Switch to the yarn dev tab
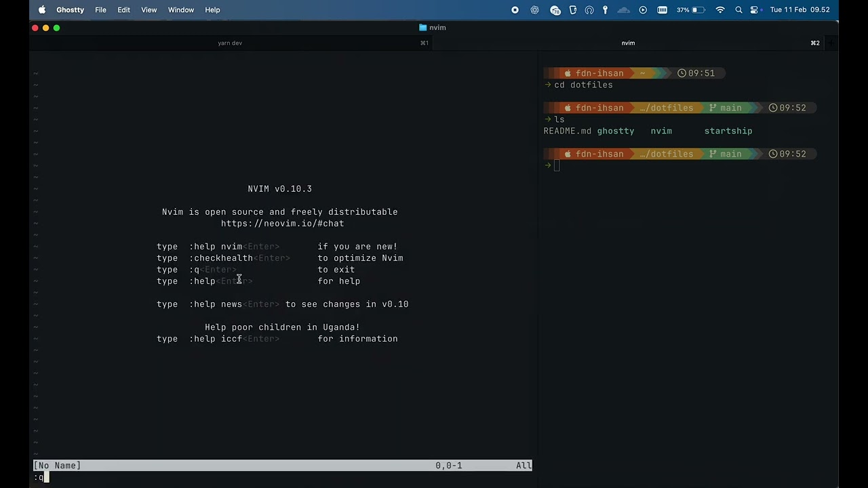868x488 pixels. point(230,43)
